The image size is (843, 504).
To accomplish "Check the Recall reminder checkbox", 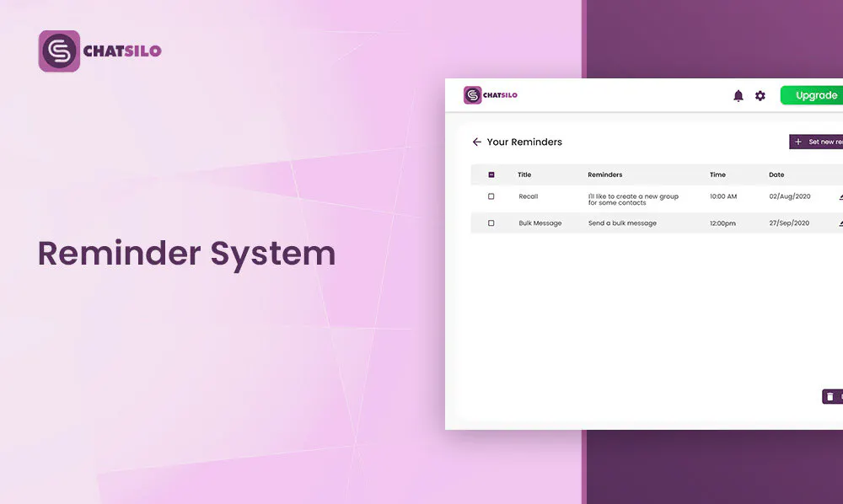I will click(x=491, y=196).
